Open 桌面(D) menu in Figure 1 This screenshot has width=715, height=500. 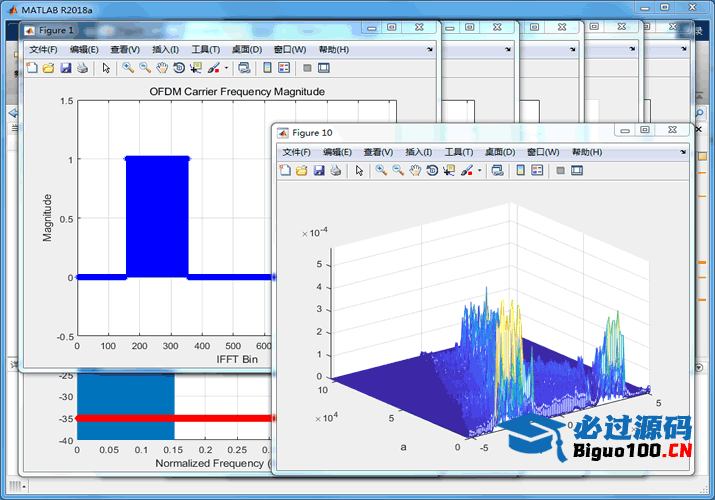247,50
